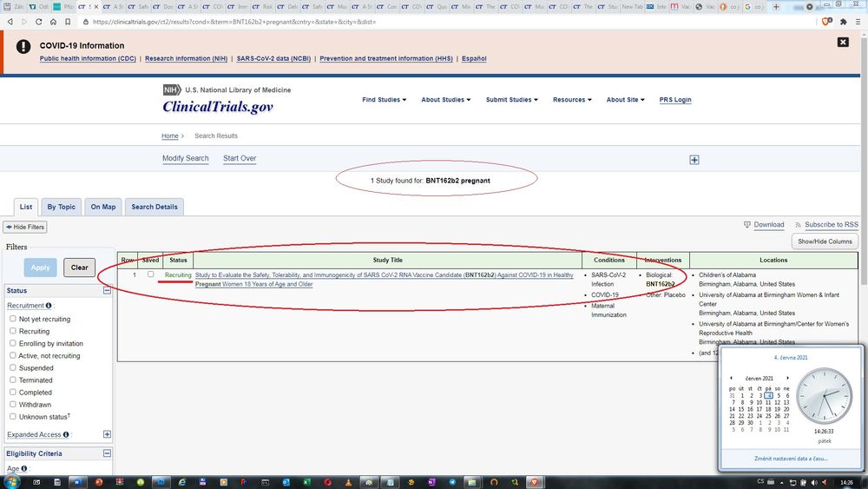Switch to the By Topic tab
Viewport: 868px width, 489px height.
[61, 207]
